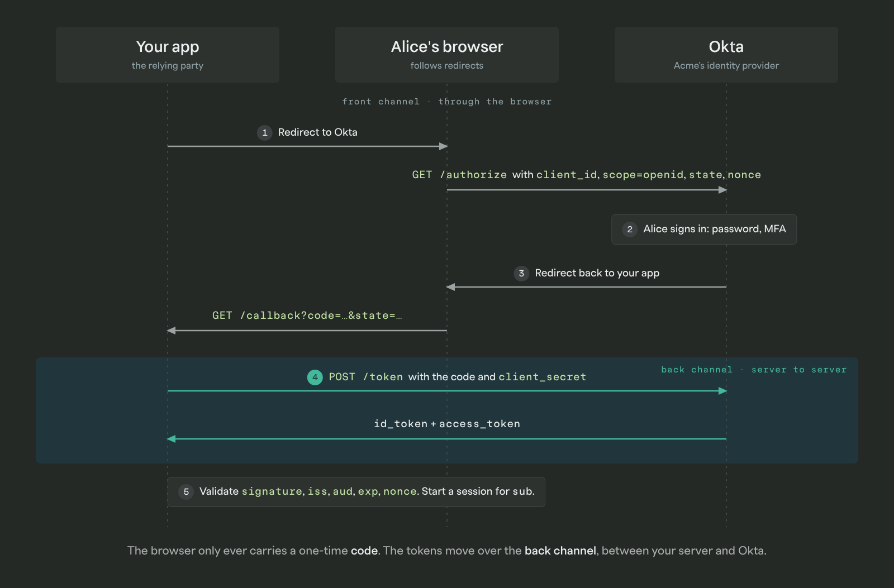Viewport: 894px width, 588px height.
Task: Select "Acme's identity provider" subtitle
Action: click(x=726, y=66)
